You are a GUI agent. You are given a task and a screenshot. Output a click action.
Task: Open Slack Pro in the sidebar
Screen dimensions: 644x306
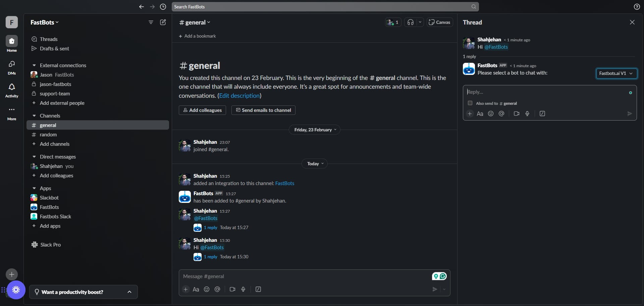coord(98,245)
